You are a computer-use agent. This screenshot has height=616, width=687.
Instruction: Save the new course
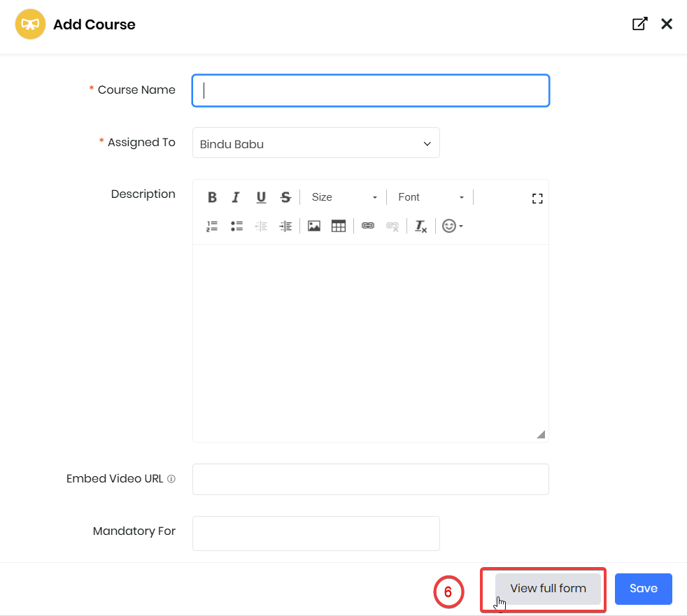coord(643,589)
